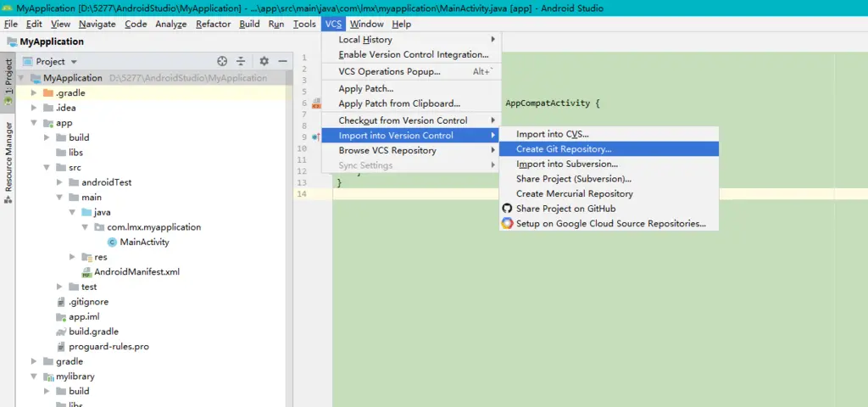Screen dimensions: 868x407
Task: Select Setup on Google Cloud Source Repositories...
Action: pos(609,224)
